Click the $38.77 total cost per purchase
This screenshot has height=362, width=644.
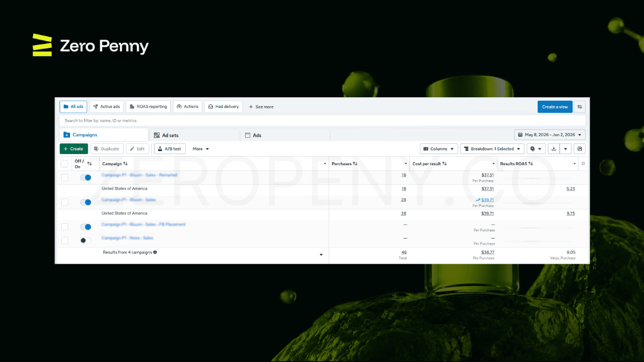(x=488, y=252)
